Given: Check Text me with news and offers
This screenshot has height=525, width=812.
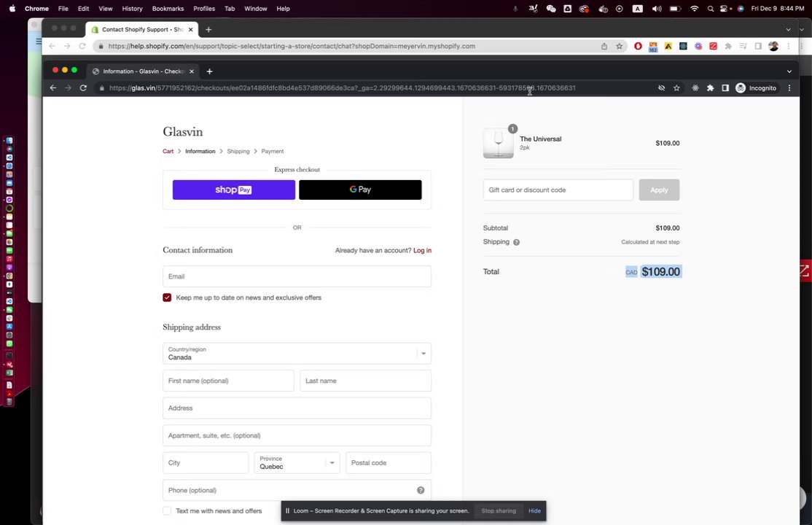Looking at the screenshot, I should coord(167,511).
